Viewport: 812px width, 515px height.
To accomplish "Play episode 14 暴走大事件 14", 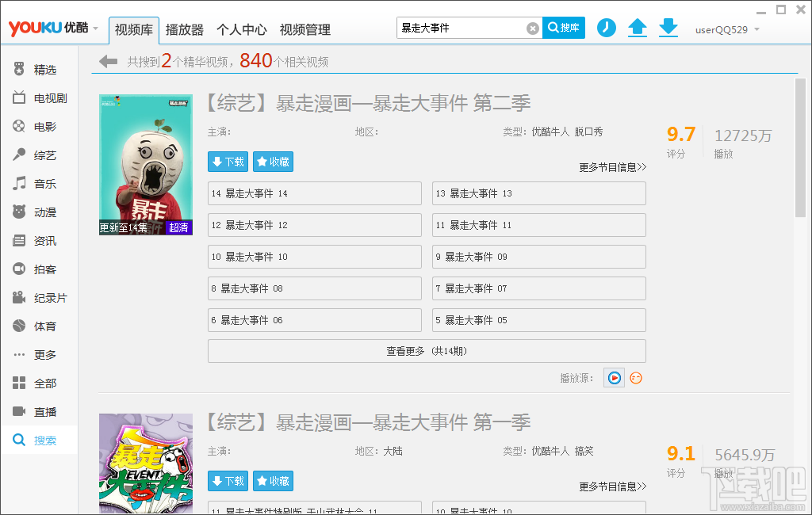I will point(314,193).
